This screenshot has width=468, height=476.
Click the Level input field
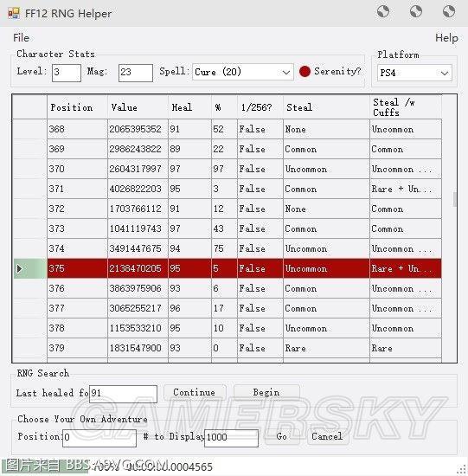point(67,73)
